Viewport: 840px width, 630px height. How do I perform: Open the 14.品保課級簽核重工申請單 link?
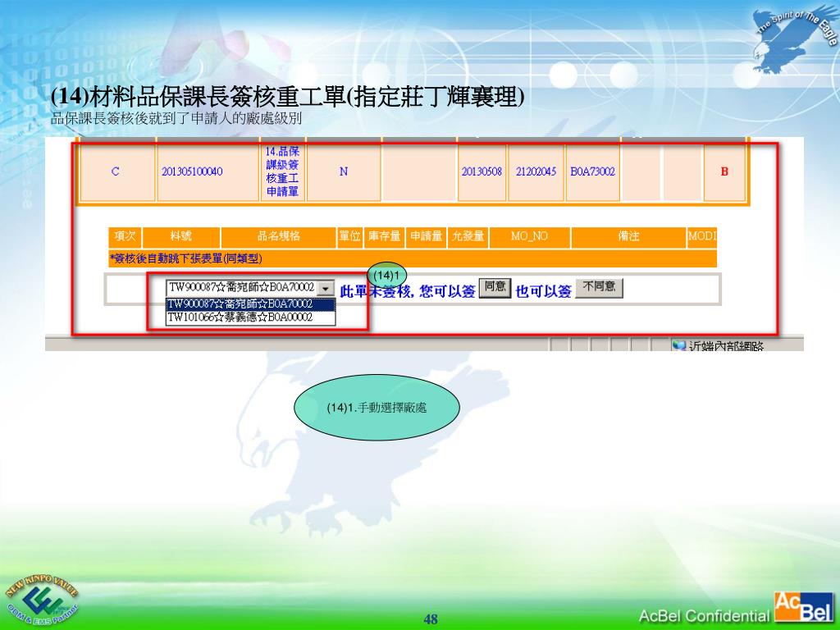(x=282, y=171)
